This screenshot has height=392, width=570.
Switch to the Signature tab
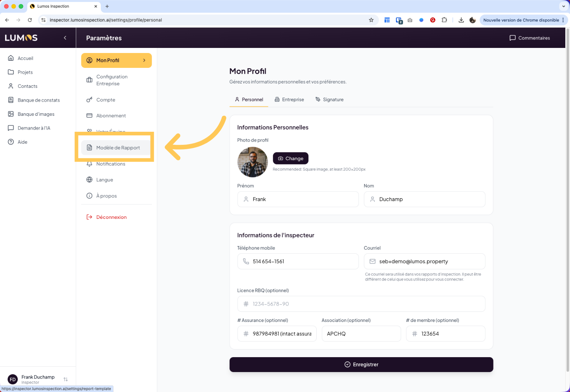coord(329,99)
